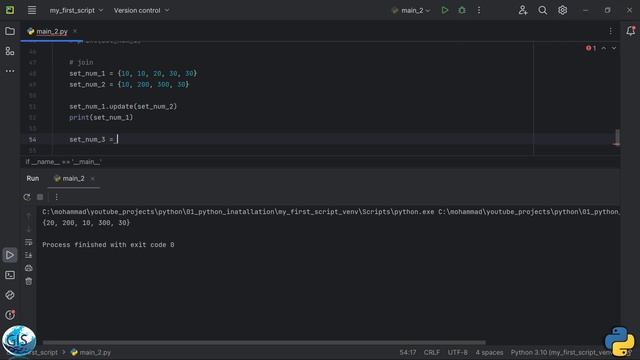Open the main hamburger menu

click(x=32, y=10)
